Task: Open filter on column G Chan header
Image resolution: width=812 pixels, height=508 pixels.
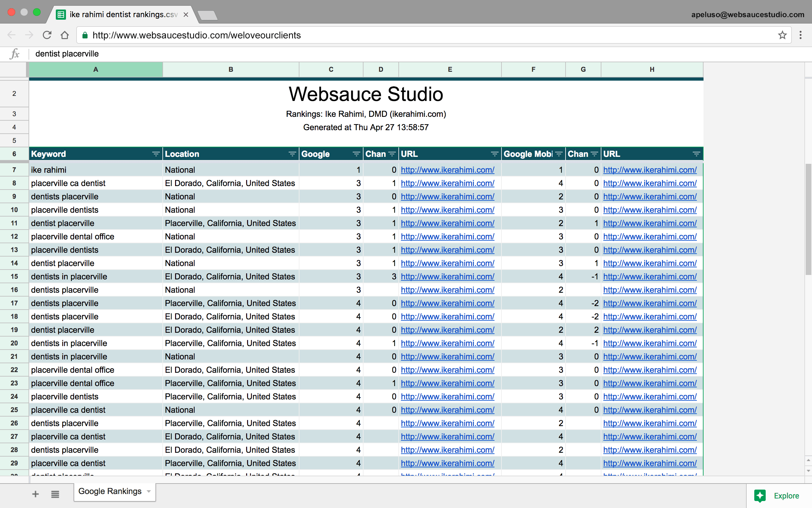Action: coord(594,154)
